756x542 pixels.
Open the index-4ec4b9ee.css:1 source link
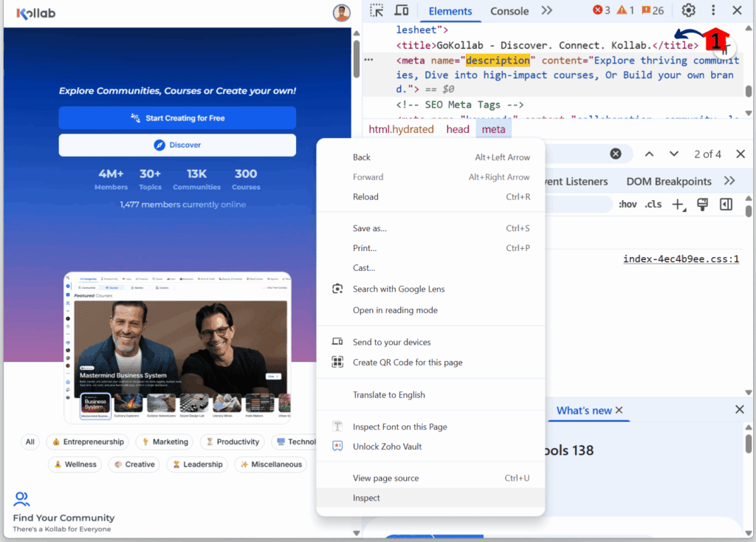[x=681, y=259]
